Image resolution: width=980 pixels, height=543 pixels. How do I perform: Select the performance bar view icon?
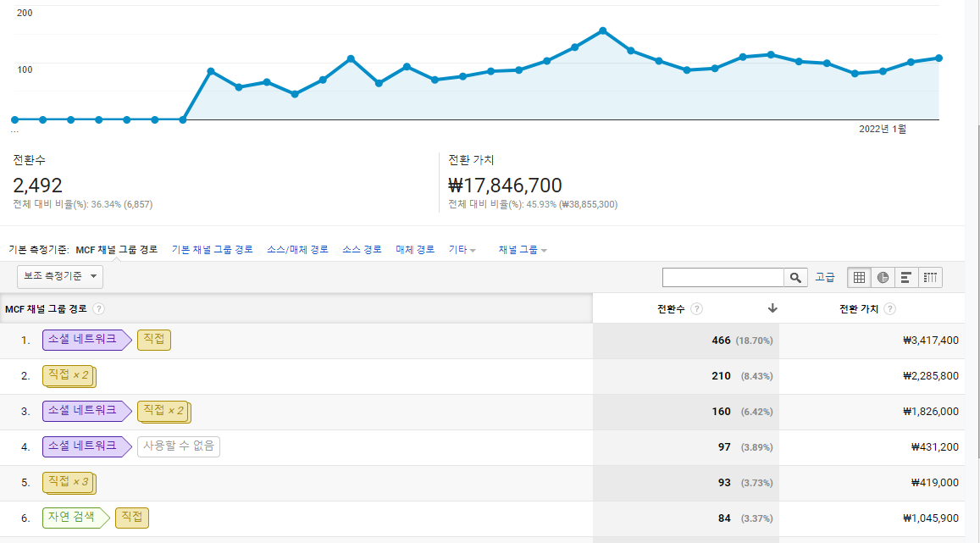coord(906,278)
